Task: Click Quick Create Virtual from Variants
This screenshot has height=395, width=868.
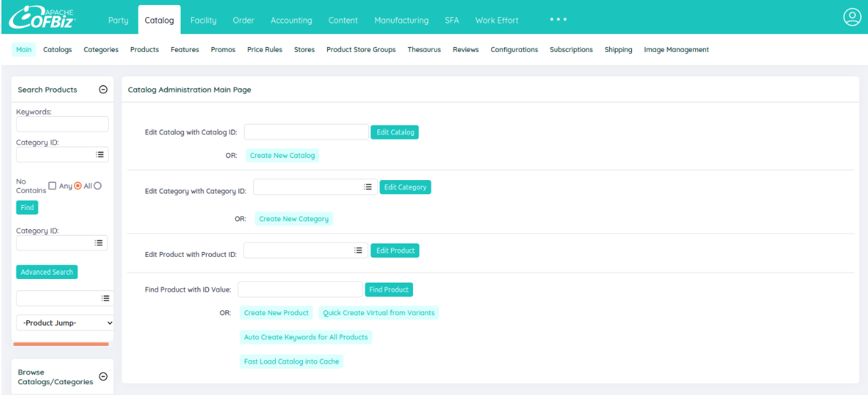Action: [379, 312]
